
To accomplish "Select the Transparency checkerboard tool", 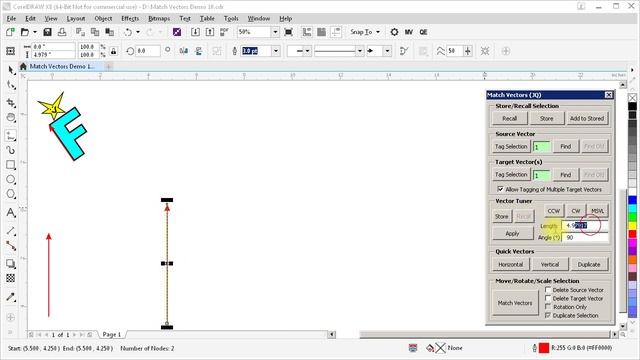I will click(11, 278).
